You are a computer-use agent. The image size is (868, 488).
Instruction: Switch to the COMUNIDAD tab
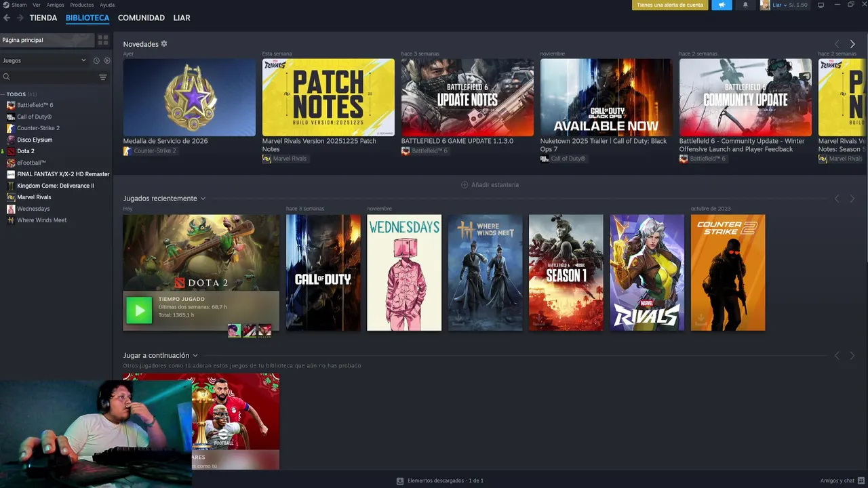point(141,18)
